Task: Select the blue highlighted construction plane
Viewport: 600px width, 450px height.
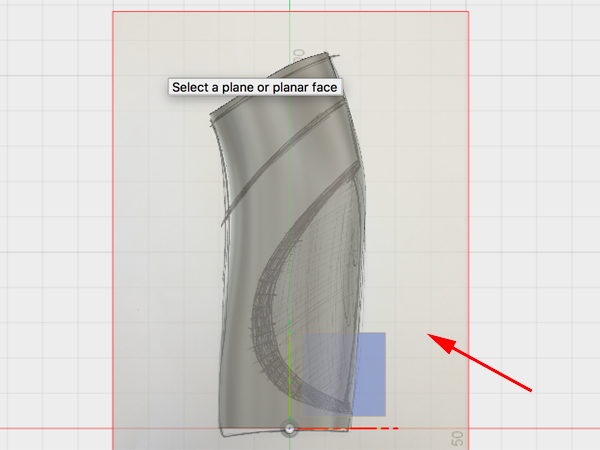Action: pyautogui.click(x=344, y=374)
